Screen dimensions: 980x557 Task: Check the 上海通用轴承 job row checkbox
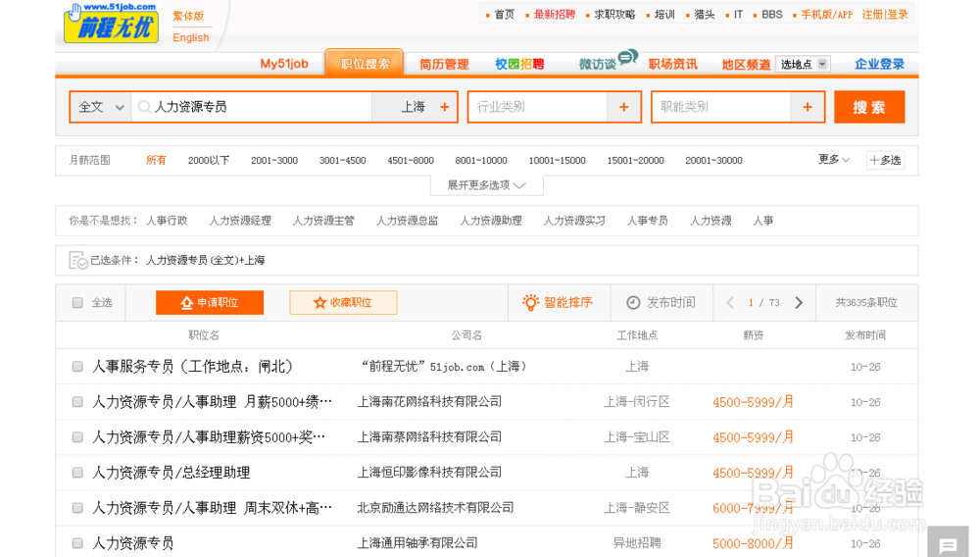(77, 543)
